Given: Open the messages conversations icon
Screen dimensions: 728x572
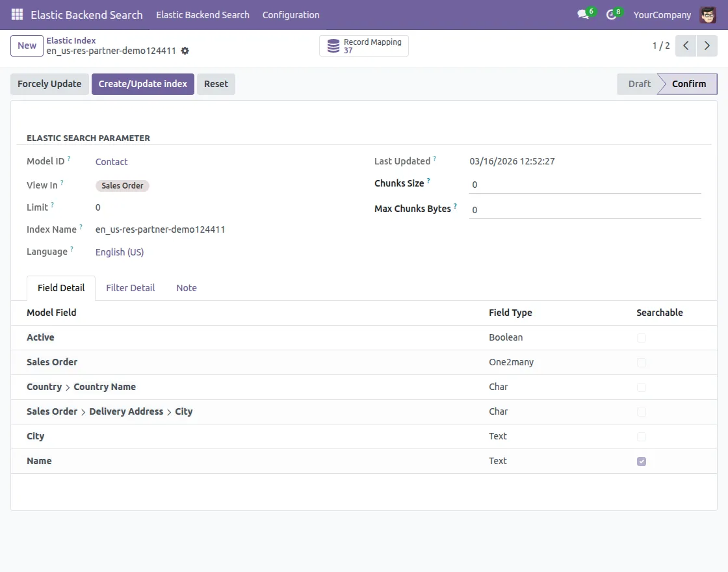Looking at the screenshot, I should coord(582,14).
